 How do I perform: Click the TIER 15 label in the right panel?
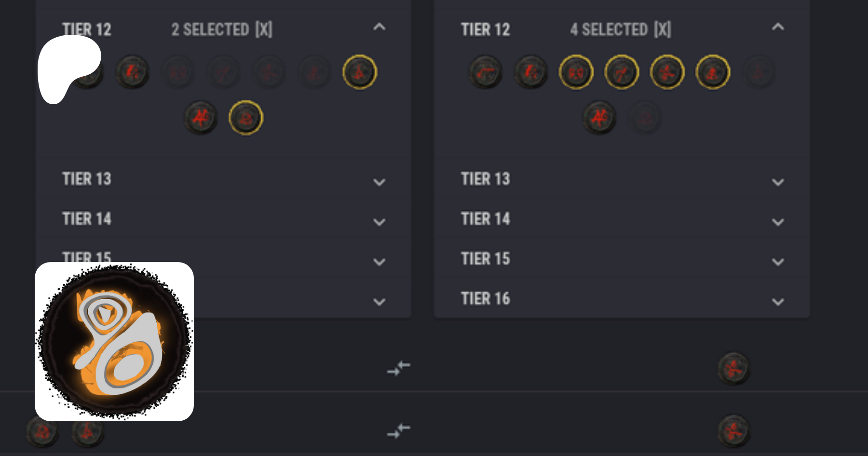(x=485, y=259)
